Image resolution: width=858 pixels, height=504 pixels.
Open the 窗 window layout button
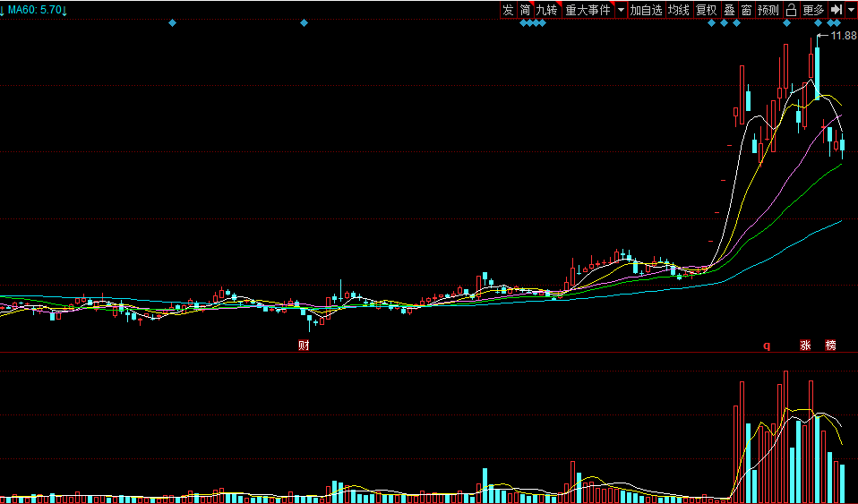[x=746, y=10]
